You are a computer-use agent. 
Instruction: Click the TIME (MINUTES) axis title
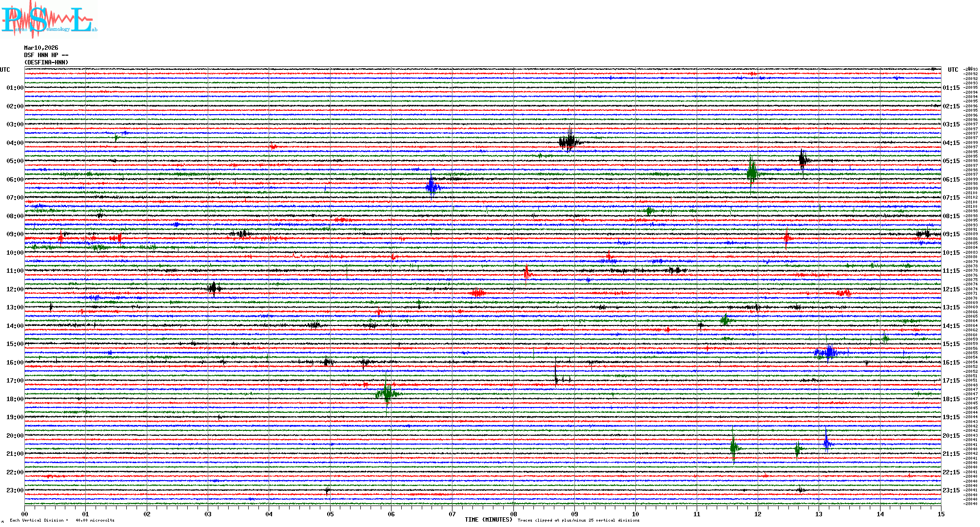488,520
